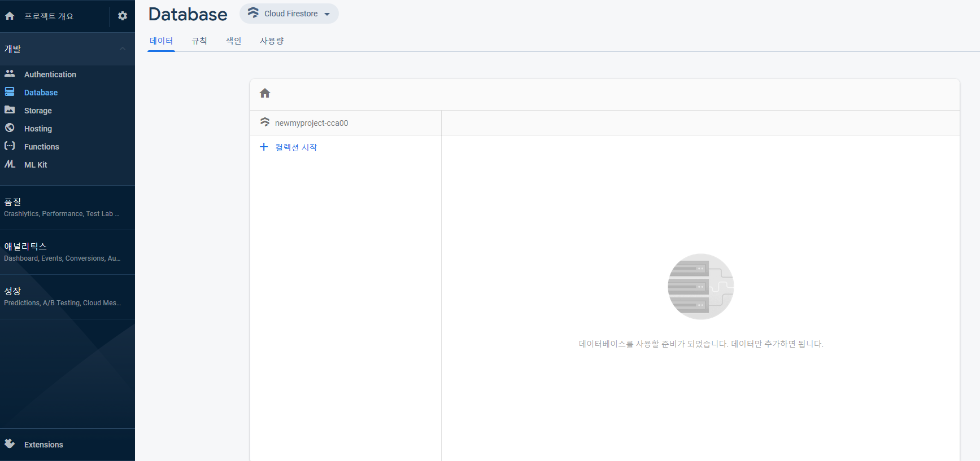Click the home icon beside 프로젝트 개요
Image resolution: width=980 pixels, height=461 pixels.
(x=10, y=16)
